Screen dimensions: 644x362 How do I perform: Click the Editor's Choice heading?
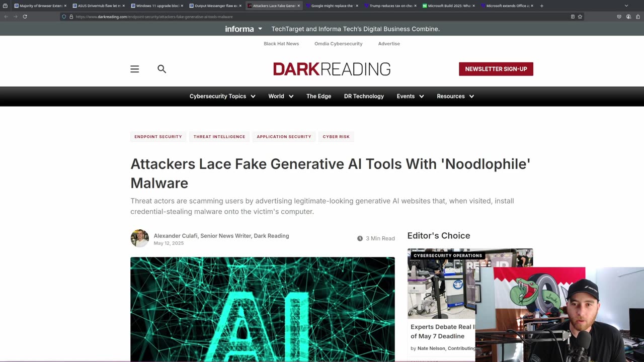point(439,236)
